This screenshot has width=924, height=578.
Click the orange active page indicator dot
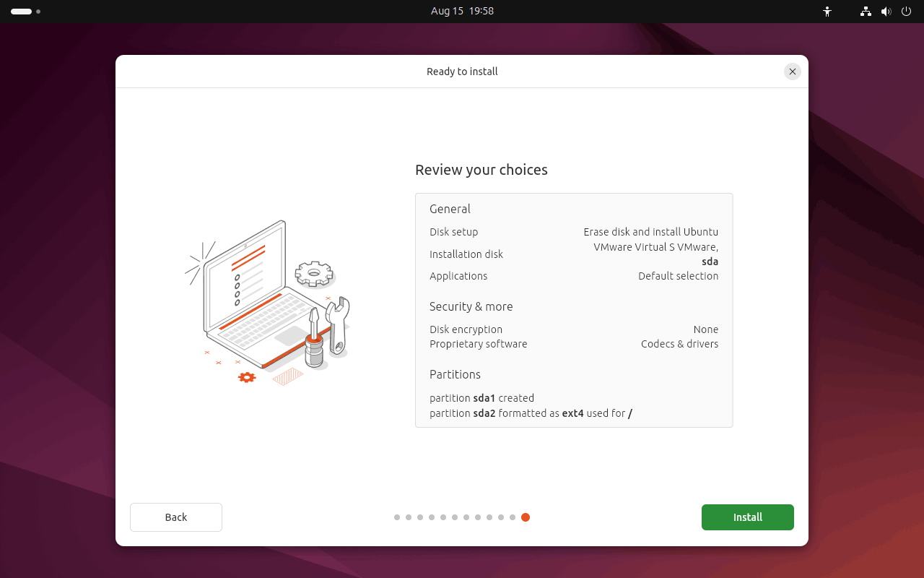[526, 517]
